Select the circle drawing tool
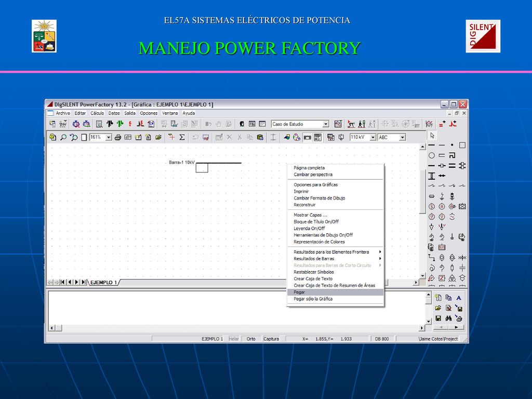 [432, 155]
